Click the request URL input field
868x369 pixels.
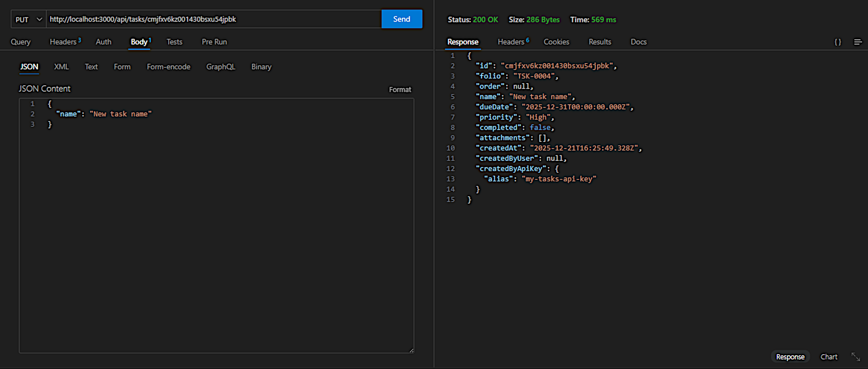pyautogui.click(x=214, y=19)
